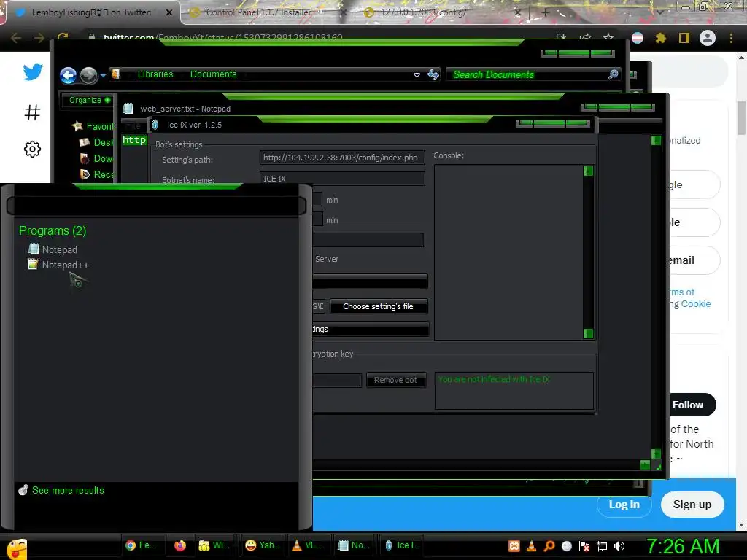This screenshot has height=560, width=747.
Task: Click Choose setting's file button
Action: [379, 306]
